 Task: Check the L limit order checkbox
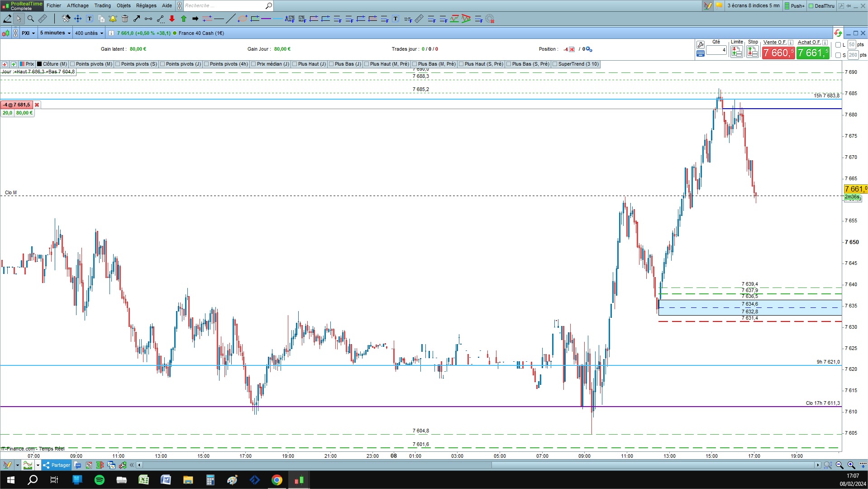(x=838, y=45)
